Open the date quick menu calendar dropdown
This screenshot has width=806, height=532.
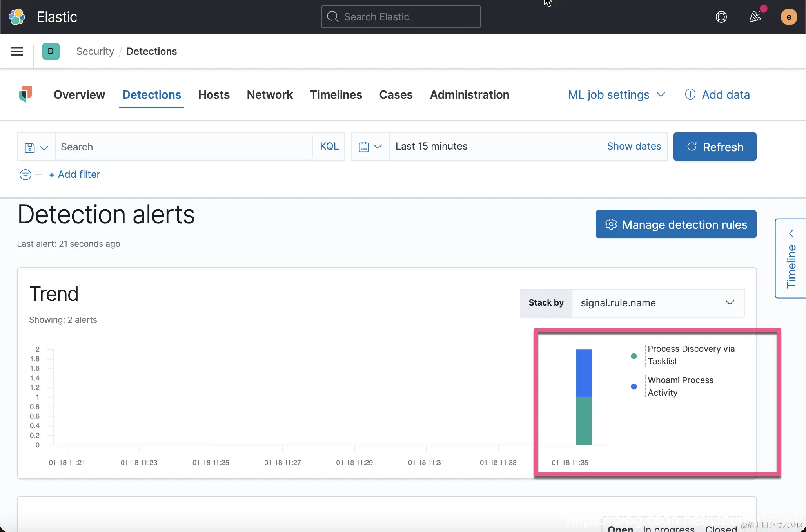[370, 147]
